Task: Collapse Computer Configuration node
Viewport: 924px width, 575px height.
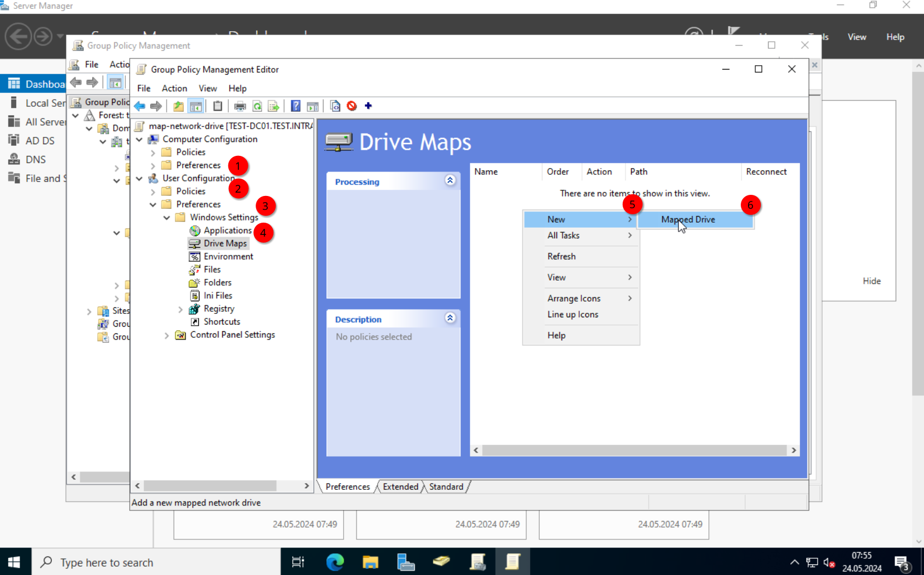Action: click(x=139, y=140)
